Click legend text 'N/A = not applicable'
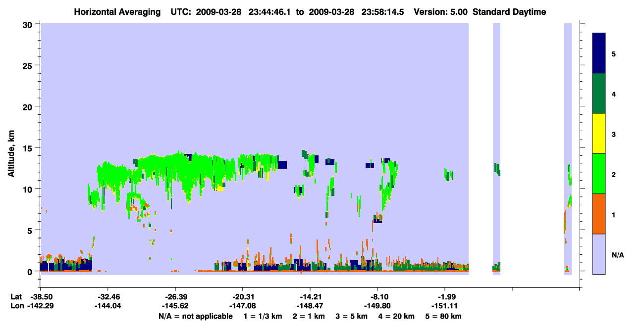644x330 pixels. 195,316
